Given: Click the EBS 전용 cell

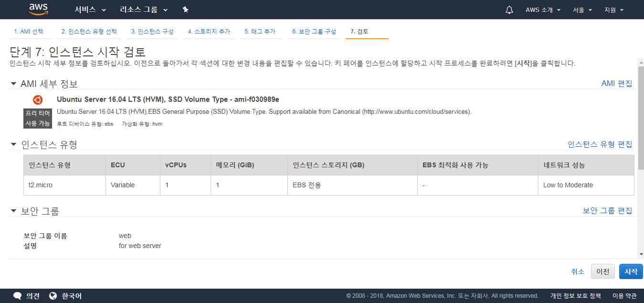Looking at the screenshot, I should tap(352, 185).
